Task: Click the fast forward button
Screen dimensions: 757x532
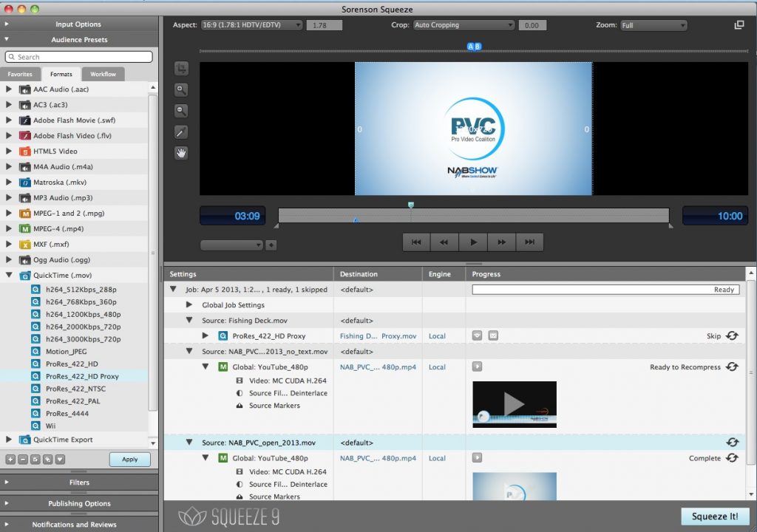Action: 502,242
